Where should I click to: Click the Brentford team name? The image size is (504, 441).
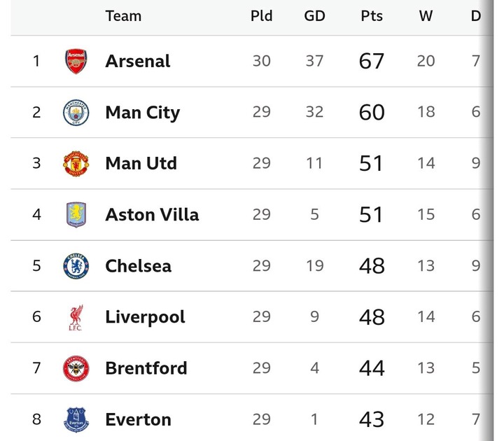(146, 368)
